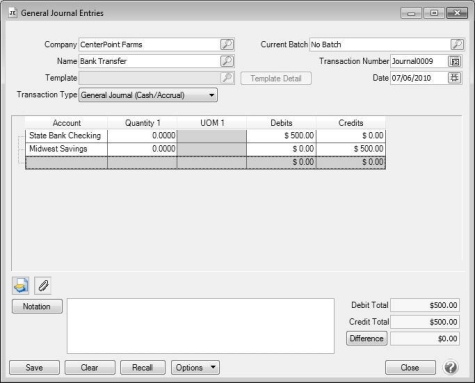Click the Debits column header
This screenshot has width=475, height=383.
point(281,123)
